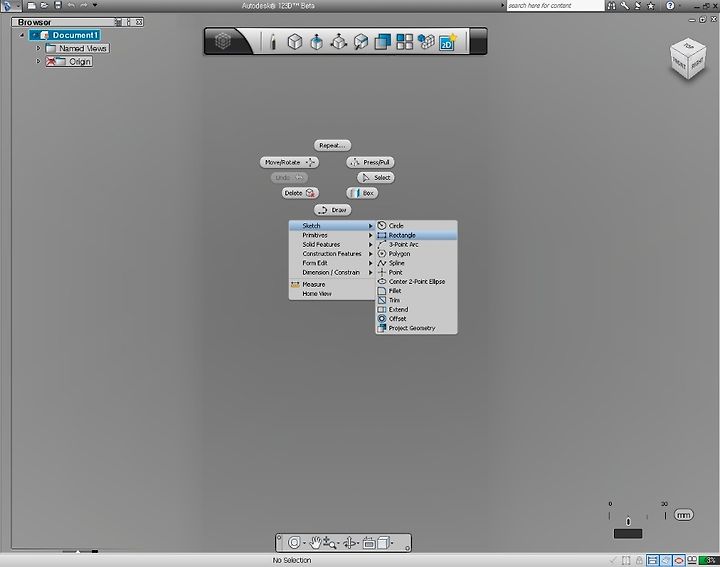Click the New document icon in the title bar
This screenshot has width=720, height=567.
(x=31, y=6)
